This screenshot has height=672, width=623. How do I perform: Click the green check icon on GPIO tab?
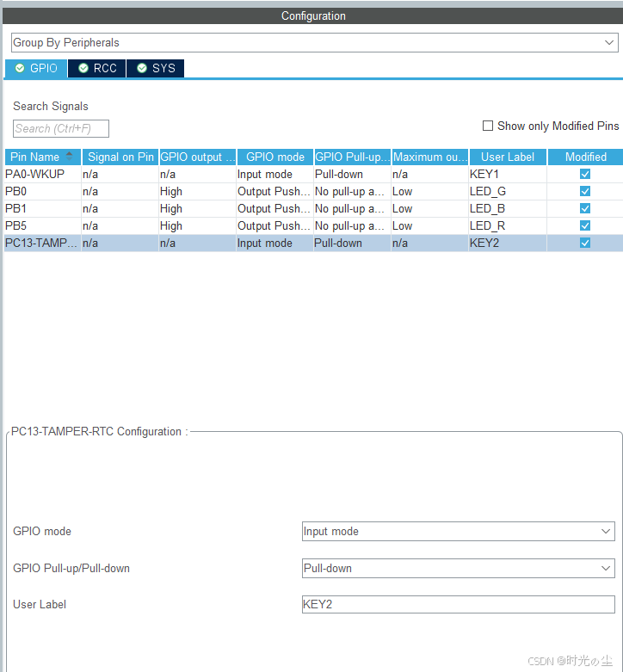(20, 68)
